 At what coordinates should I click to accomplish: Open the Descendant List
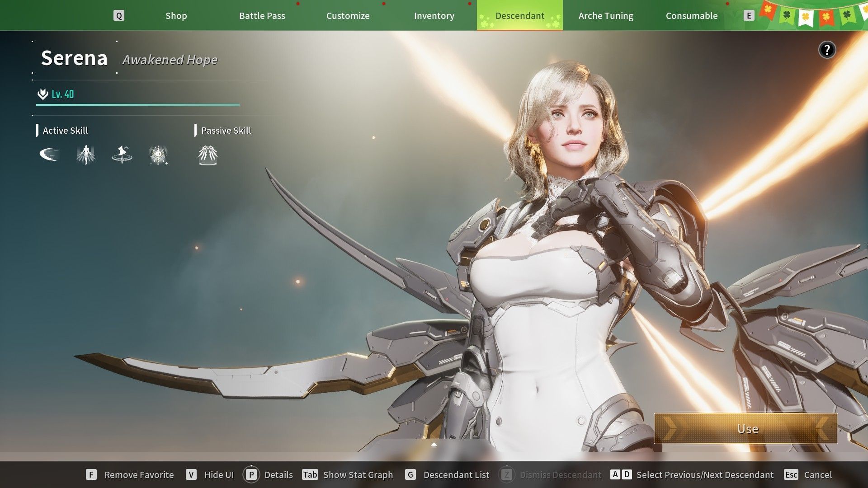point(448,474)
